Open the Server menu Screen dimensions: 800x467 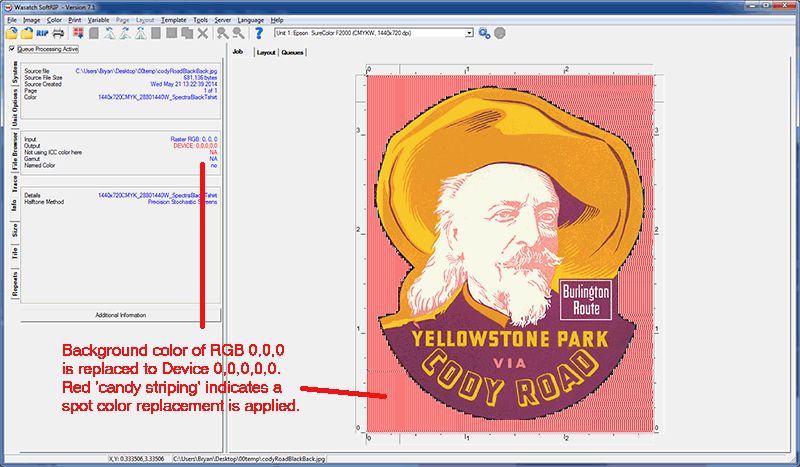(x=222, y=20)
